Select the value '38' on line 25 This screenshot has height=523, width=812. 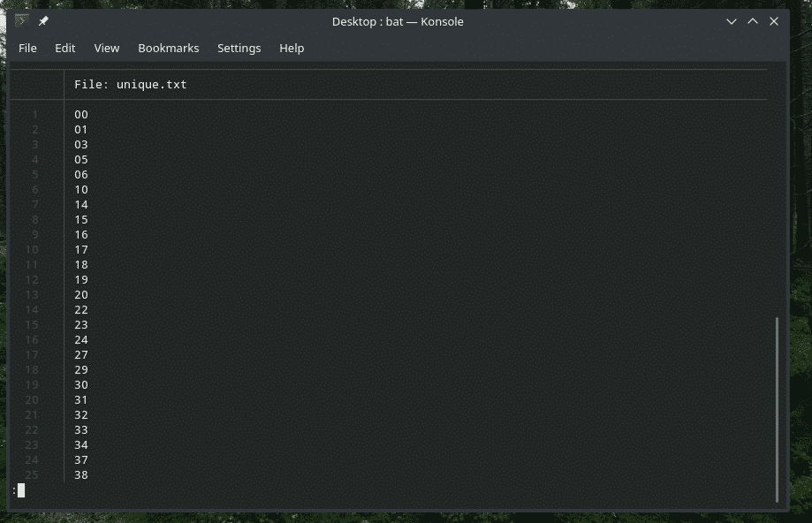coord(81,474)
